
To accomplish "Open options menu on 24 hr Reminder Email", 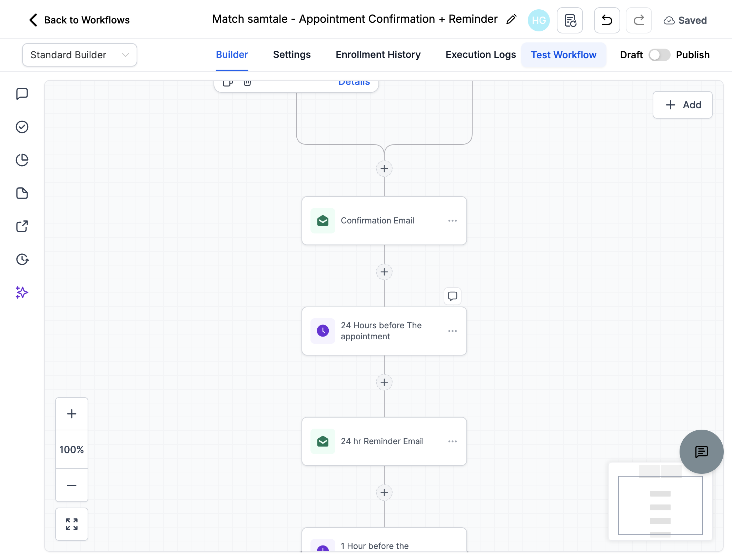I will (453, 441).
